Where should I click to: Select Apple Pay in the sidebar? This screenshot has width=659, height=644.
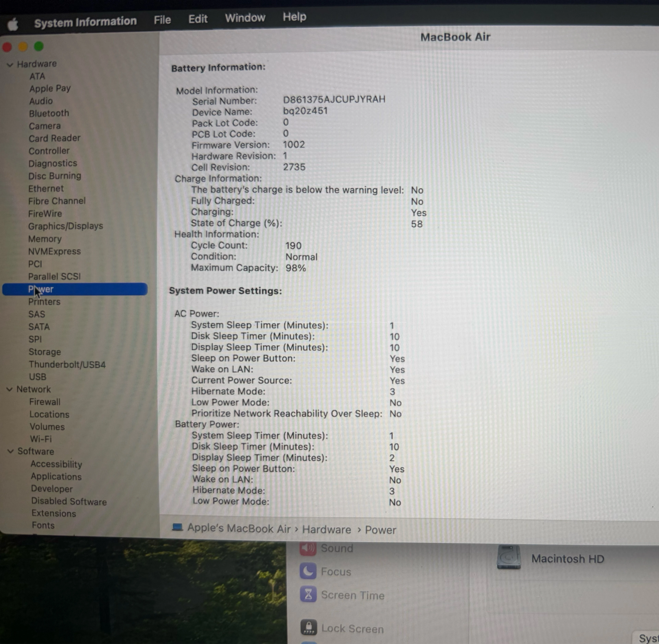tap(50, 89)
